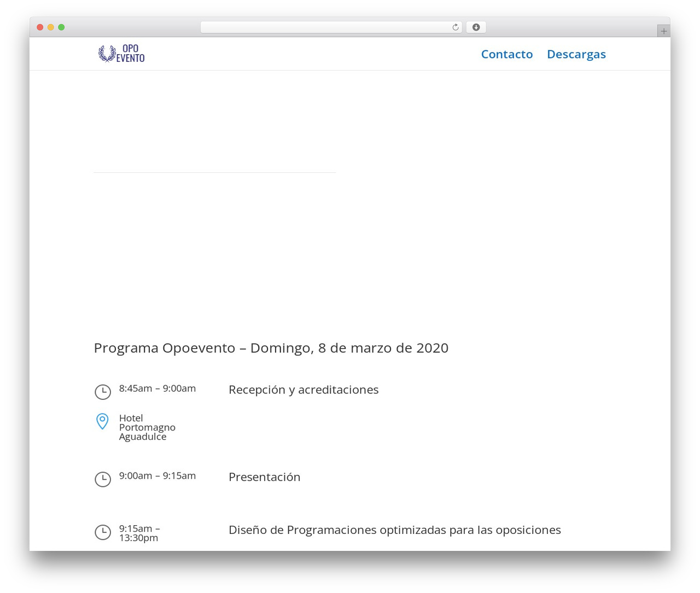Click the 9:00am – 9:15am time text
700x593 pixels.
click(x=157, y=476)
